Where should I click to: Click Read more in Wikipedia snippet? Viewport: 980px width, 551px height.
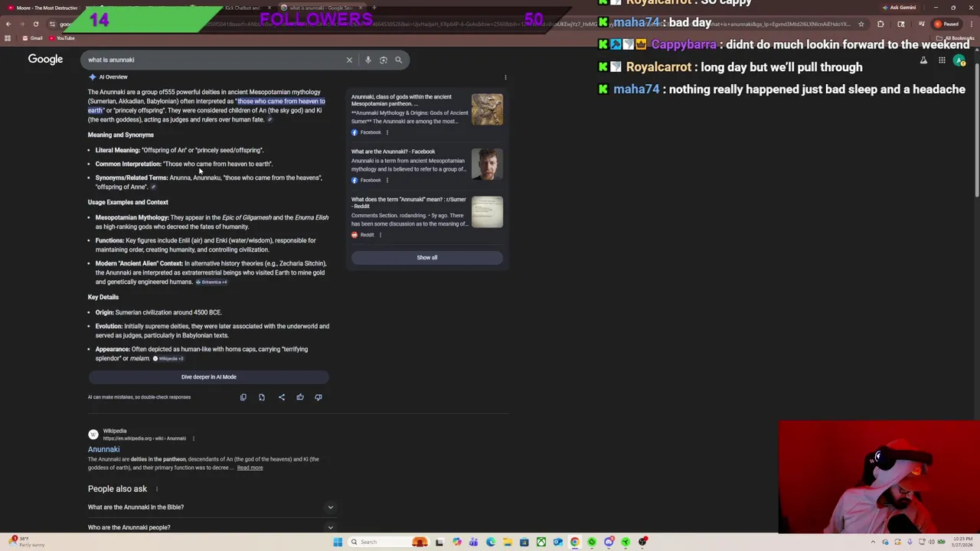[x=250, y=468]
